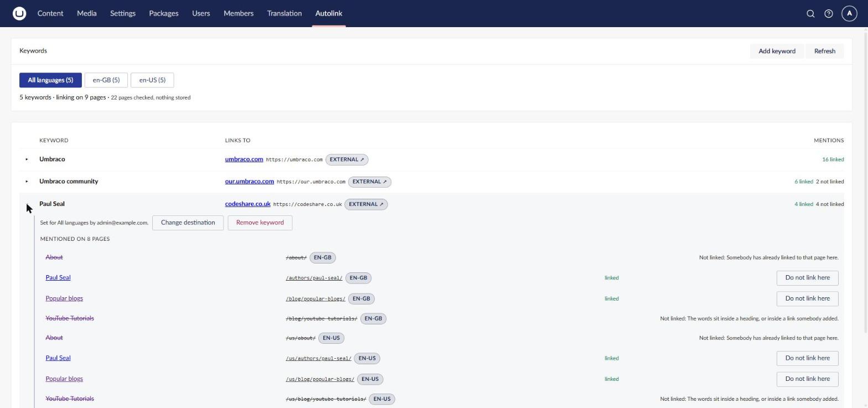Viewport: 868px width, 408px height.
Task: Click the "4 linked" mentions count
Action: coord(804,204)
